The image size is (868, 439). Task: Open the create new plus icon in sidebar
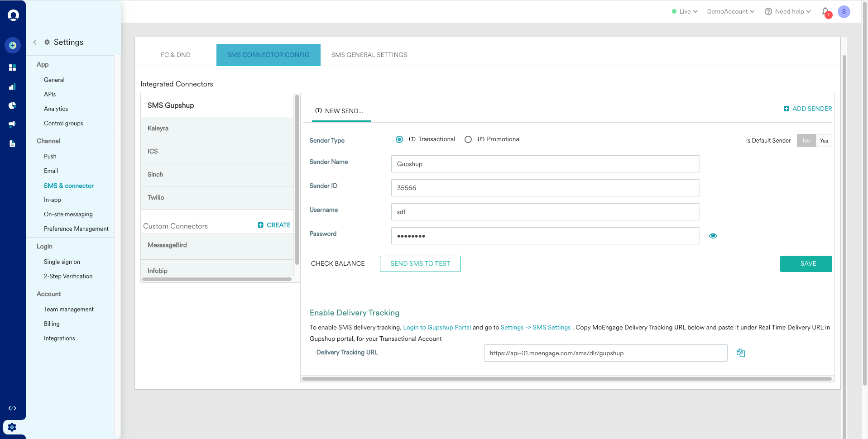(x=13, y=45)
